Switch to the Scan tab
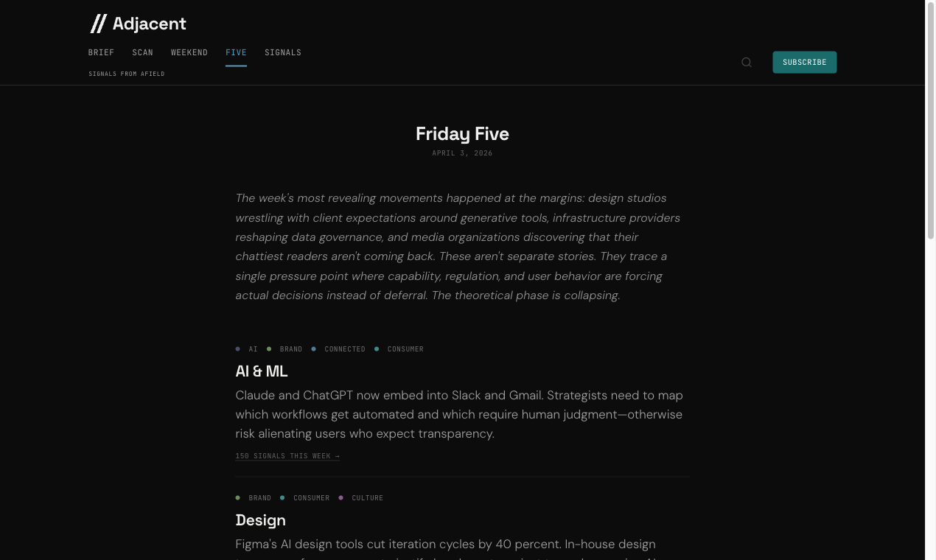The width and height of the screenshot is (936, 560). 142,52
